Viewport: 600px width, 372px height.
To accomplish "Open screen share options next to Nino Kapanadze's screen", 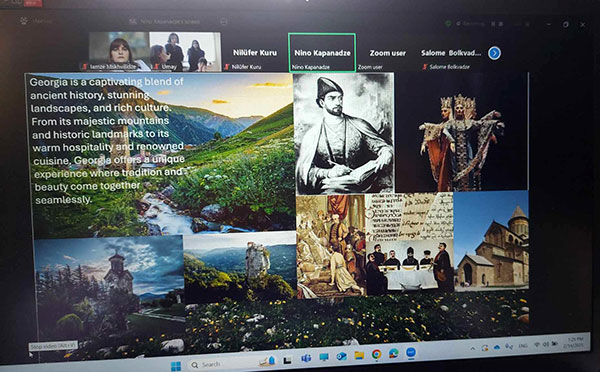I will (224, 21).
